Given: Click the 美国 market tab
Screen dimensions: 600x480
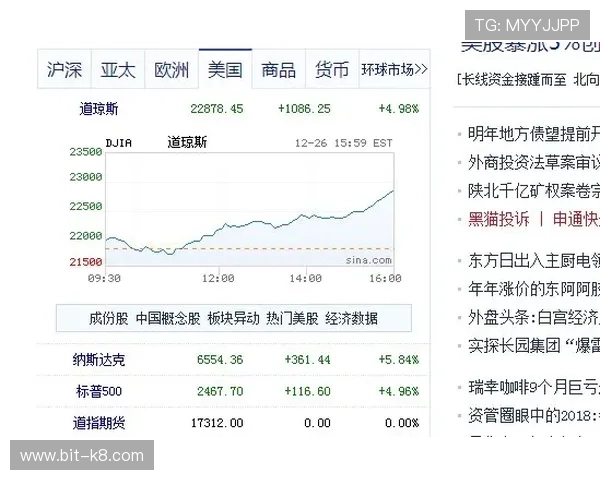Looking at the screenshot, I should [225, 70].
